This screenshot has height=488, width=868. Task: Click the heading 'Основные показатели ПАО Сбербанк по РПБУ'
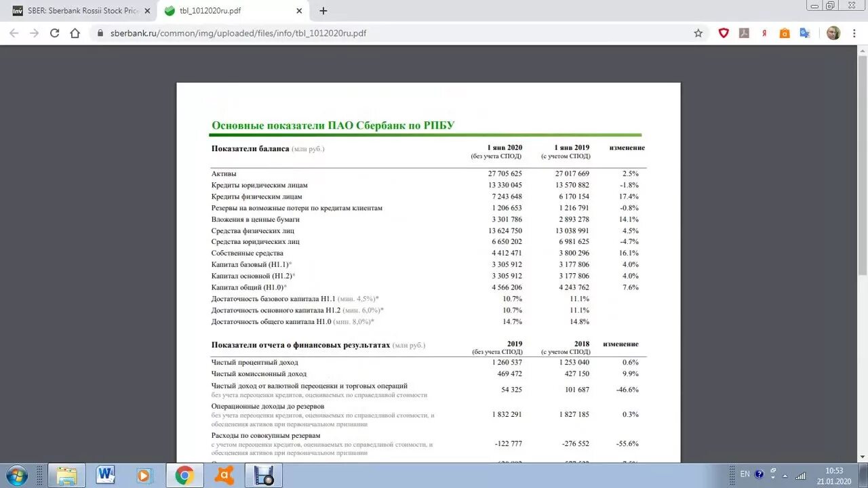tap(333, 125)
